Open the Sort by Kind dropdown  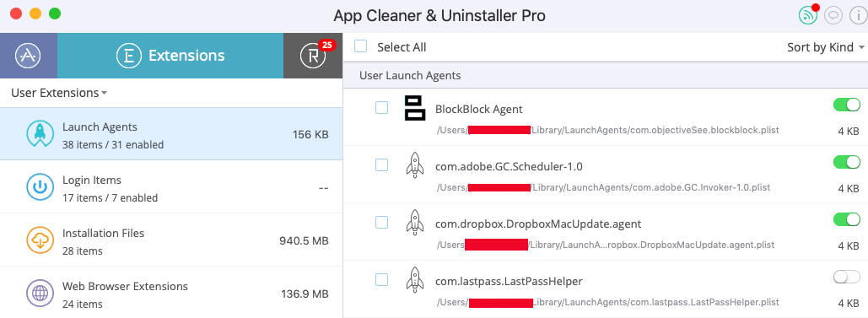[x=825, y=47]
